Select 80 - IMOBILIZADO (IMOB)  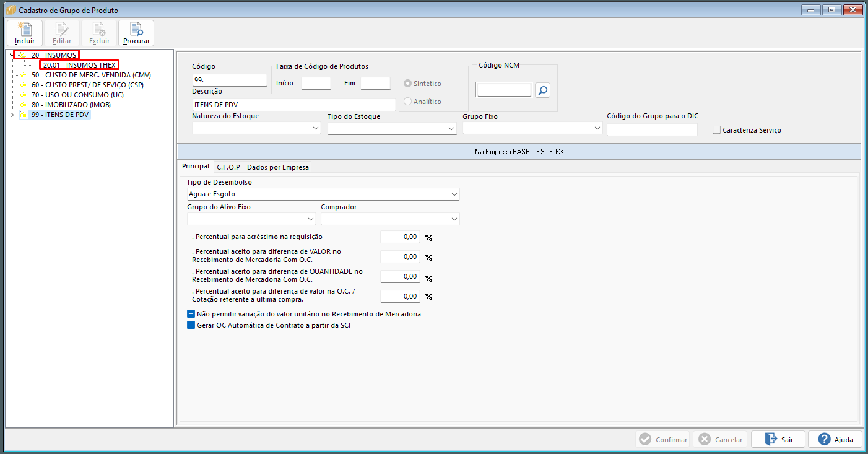click(71, 105)
